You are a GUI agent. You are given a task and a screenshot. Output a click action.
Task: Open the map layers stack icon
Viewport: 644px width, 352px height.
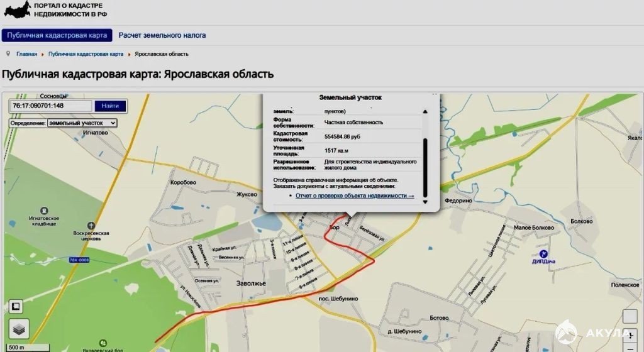[19, 329]
